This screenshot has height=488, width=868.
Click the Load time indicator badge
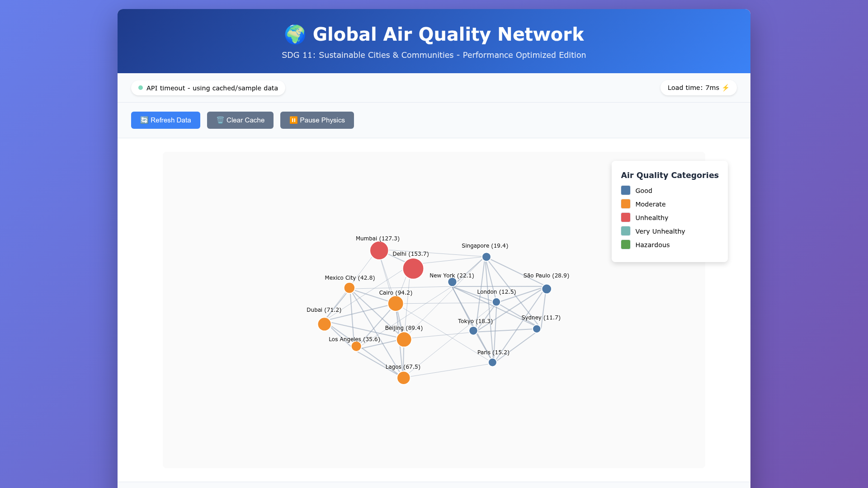(698, 88)
